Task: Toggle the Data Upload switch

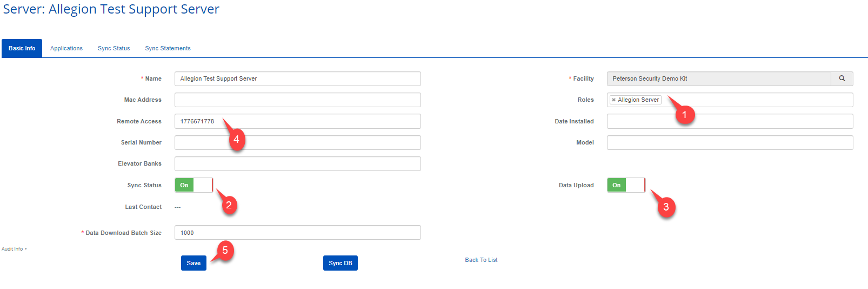Action: tap(626, 185)
